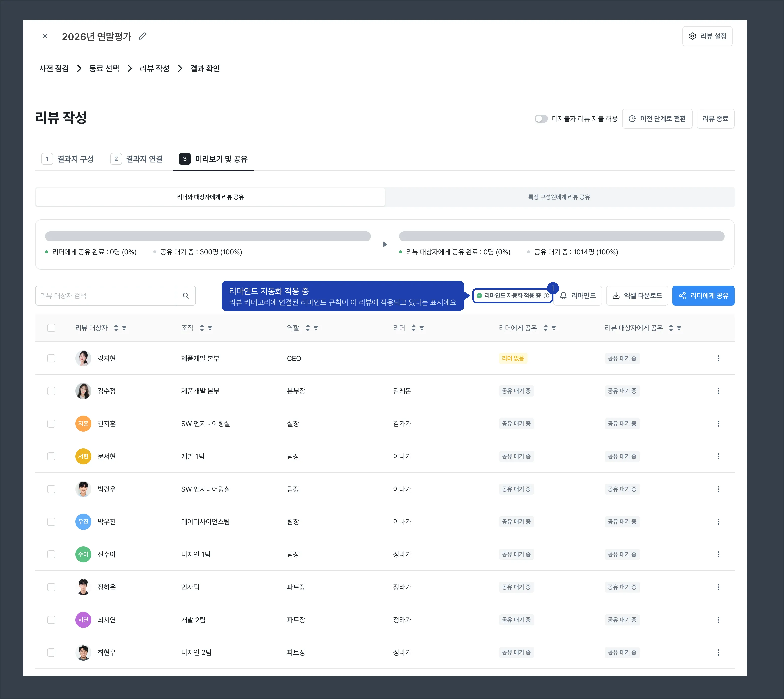Open more options for 김수정 row

pos(718,390)
